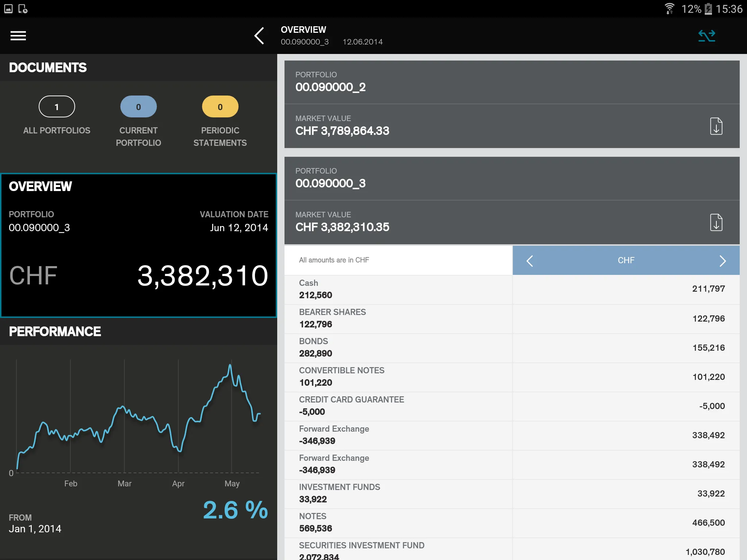This screenshot has width=747, height=560.
Task: Switch to previous currency with left chevron
Action: click(x=530, y=261)
